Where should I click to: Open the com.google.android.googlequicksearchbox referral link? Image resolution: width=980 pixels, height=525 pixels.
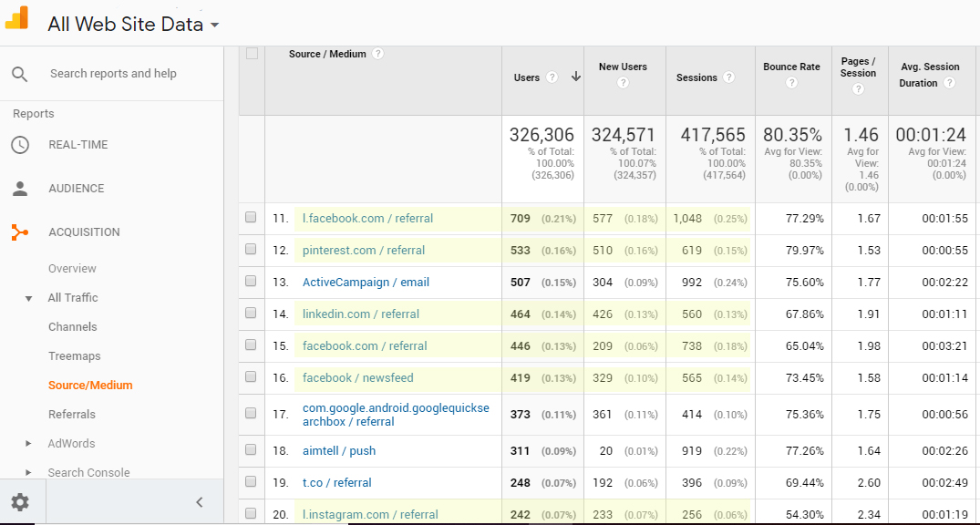[x=396, y=415]
